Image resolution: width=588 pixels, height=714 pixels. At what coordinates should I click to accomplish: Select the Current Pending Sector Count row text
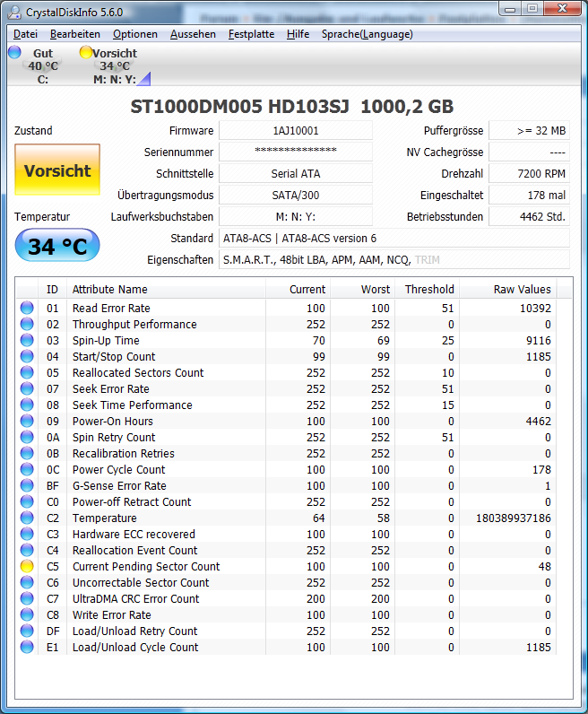coord(146,567)
